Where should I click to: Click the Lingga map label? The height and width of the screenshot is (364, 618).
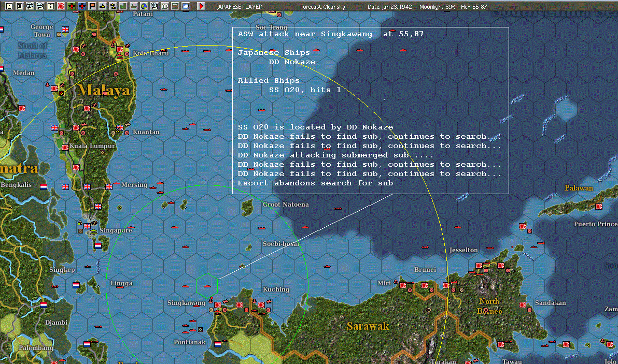click(x=121, y=283)
